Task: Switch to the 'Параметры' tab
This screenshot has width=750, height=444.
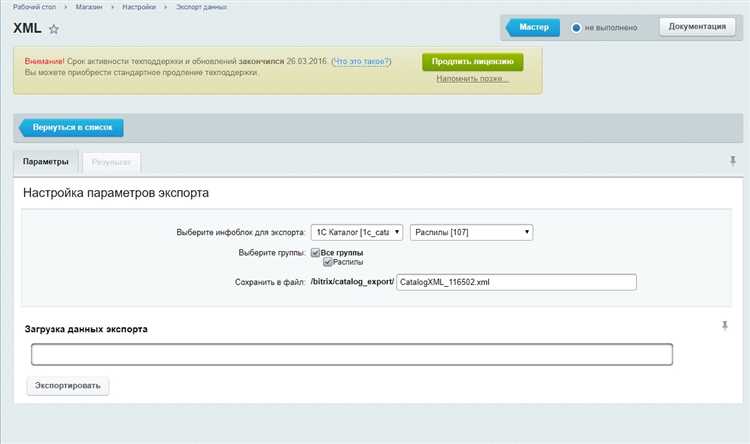Action: coord(45,162)
